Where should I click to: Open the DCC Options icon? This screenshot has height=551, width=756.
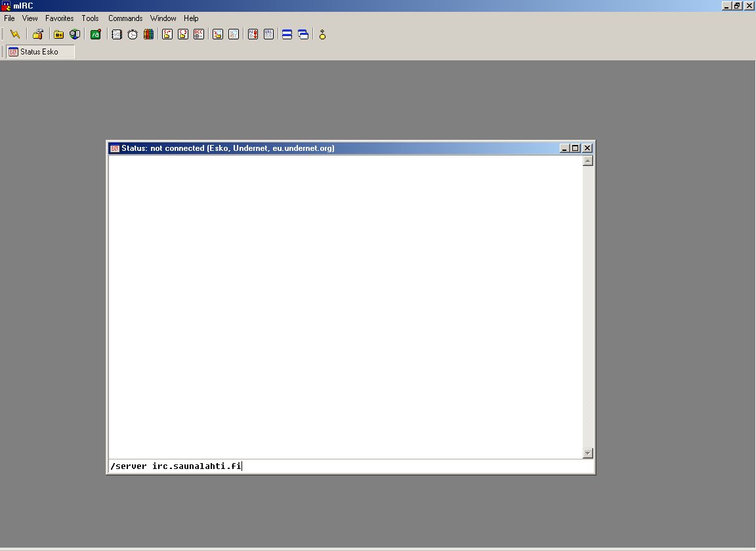199,34
